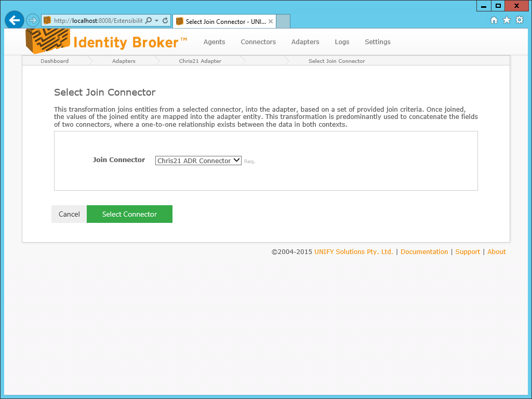Click the browser Home icon
532x399 pixels.
point(494,20)
